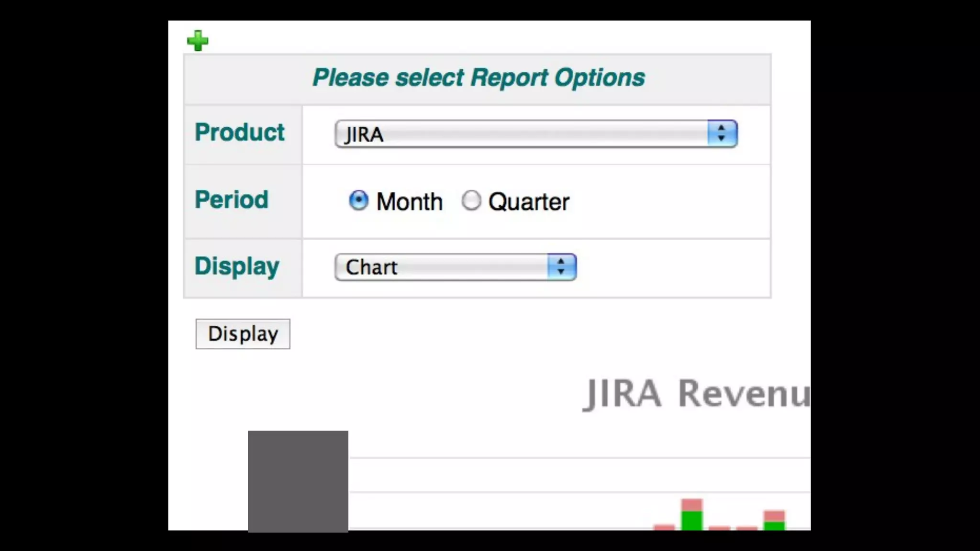Click the pink top of the rightmost bar
The image size is (980, 551).
point(774,516)
